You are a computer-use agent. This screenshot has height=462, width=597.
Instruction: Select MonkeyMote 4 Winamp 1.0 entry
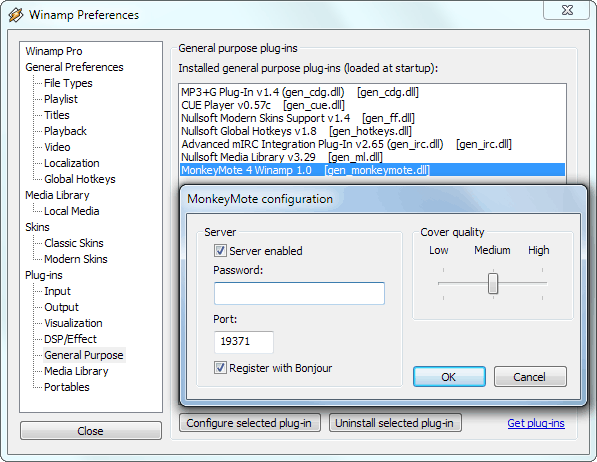(x=372, y=170)
